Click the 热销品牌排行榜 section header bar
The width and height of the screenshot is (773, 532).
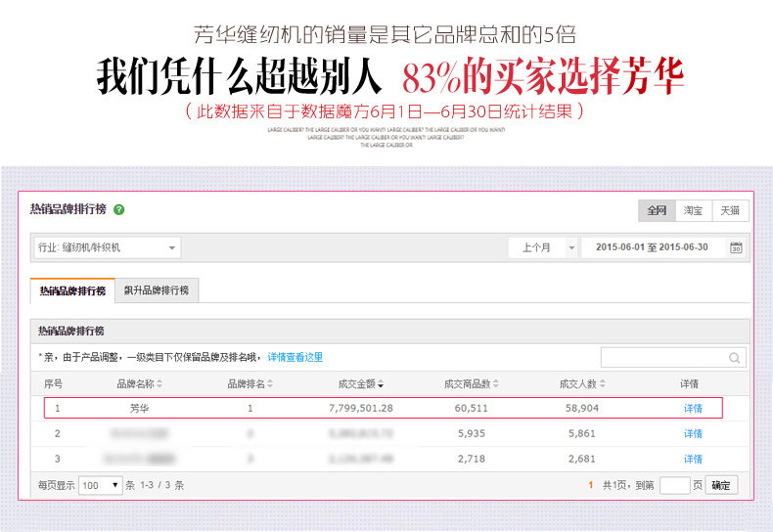pyautogui.click(x=390, y=331)
